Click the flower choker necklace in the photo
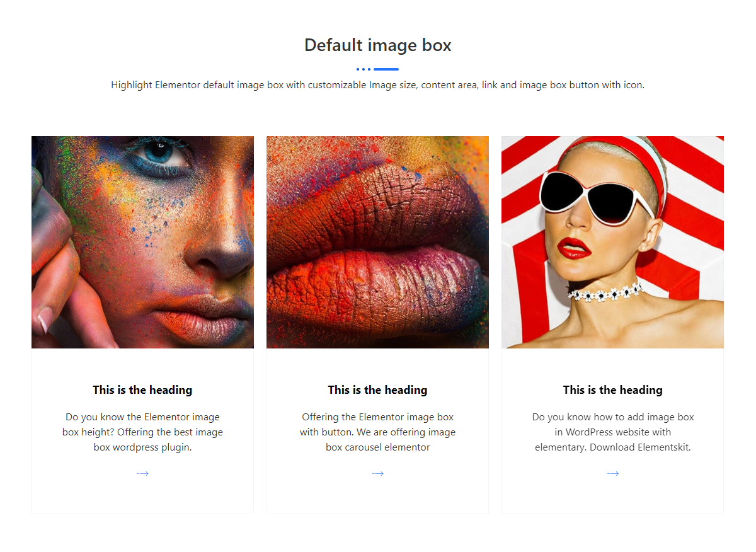Screen dimensions: 756x552 605,292
